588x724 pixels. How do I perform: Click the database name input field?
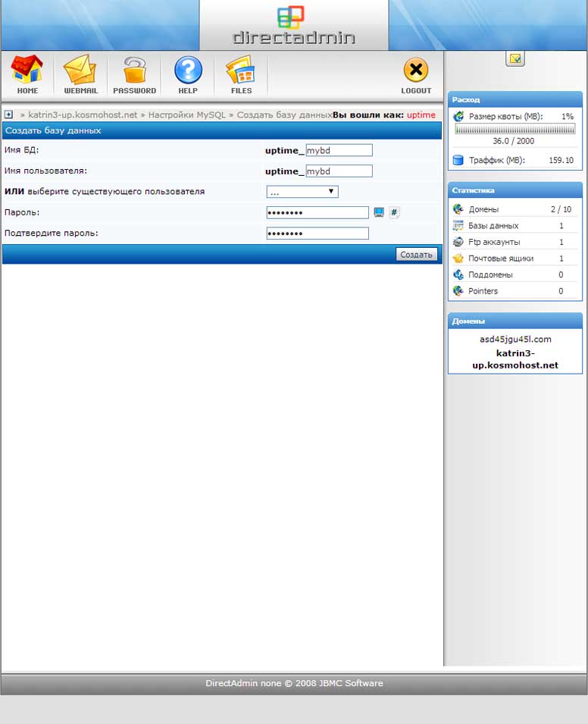pyautogui.click(x=339, y=150)
